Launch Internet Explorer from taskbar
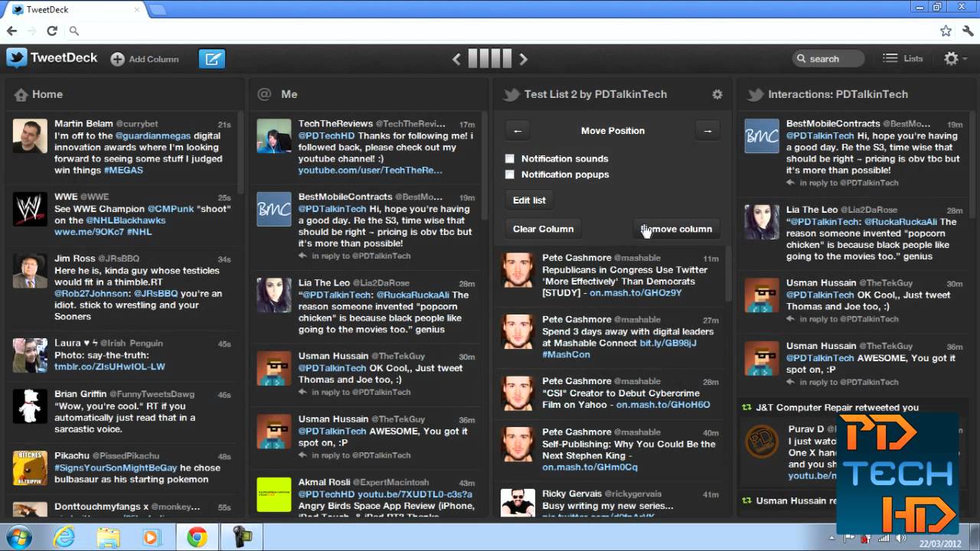The width and height of the screenshot is (980, 551). 64,537
